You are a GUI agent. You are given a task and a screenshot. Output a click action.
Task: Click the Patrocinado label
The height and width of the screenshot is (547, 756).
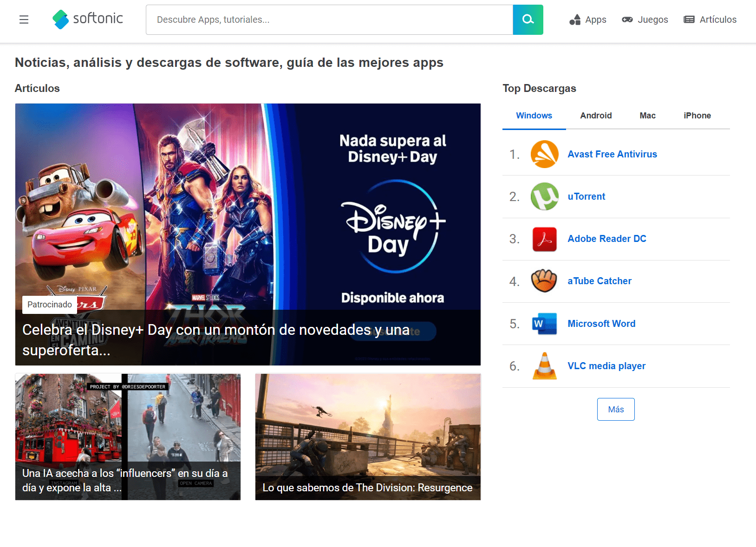point(50,305)
